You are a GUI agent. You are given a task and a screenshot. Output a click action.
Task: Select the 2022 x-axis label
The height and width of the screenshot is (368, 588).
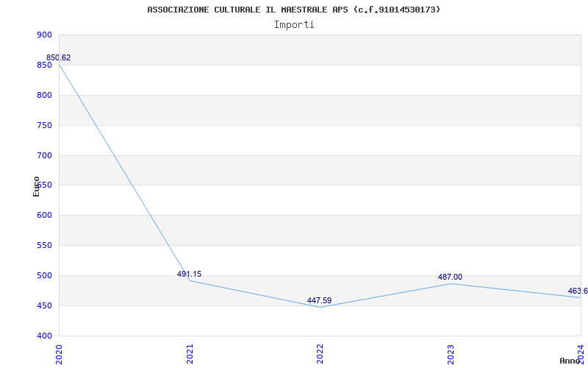320,354
